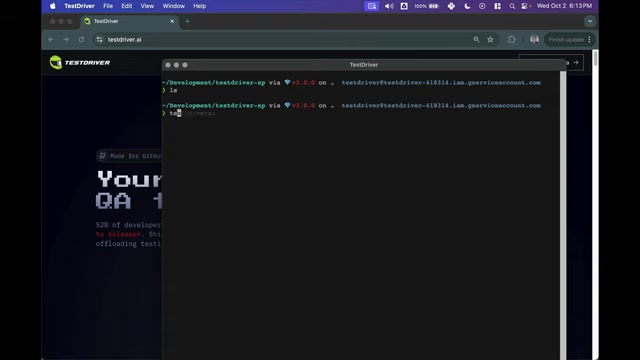This screenshot has width=640, height=360.
Task: Click the volume icon in menu bar
Action: tap(389, 6)
